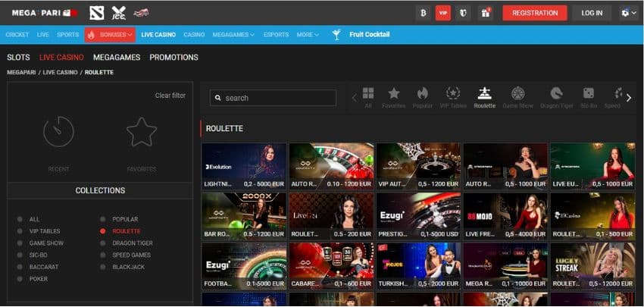This screenshot has width=644, height=307.
Task: Open the ESPORTS nav item
Action: click(276, 35)
